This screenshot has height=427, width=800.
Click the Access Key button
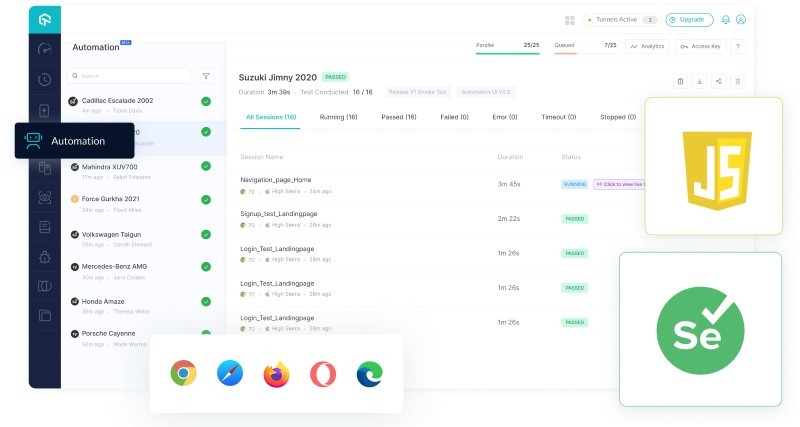[x=701, y=46]
